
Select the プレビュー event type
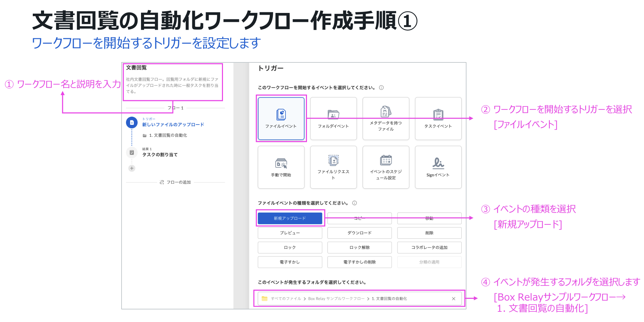point(290,233)
